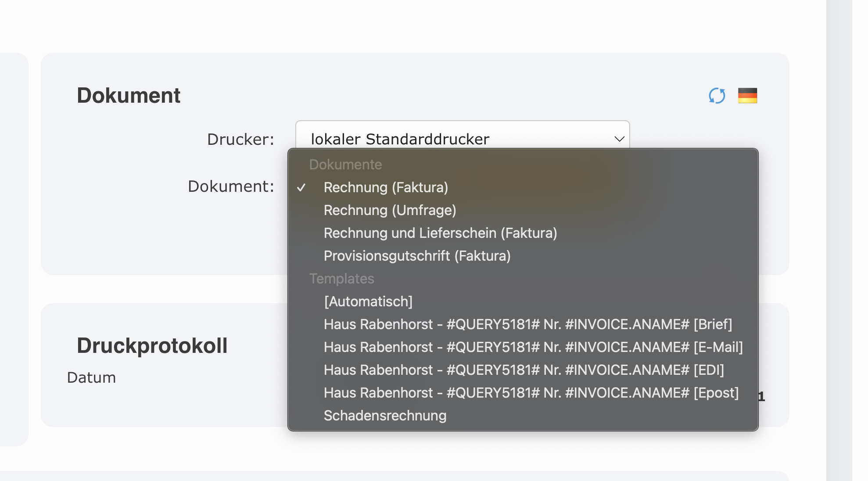Open the Drucker dropdown chevron
868x481 pixels.
619,139
